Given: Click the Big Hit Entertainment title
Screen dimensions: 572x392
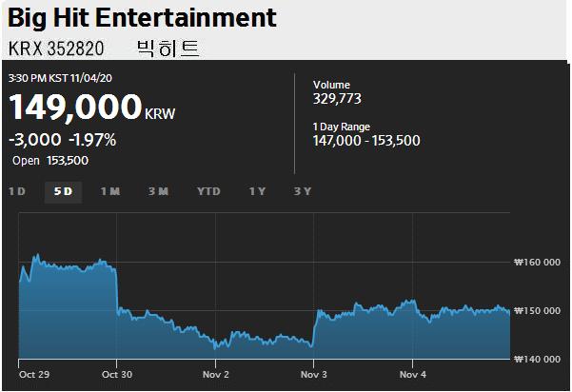Looking at the screenshot, I should (143, 18).
